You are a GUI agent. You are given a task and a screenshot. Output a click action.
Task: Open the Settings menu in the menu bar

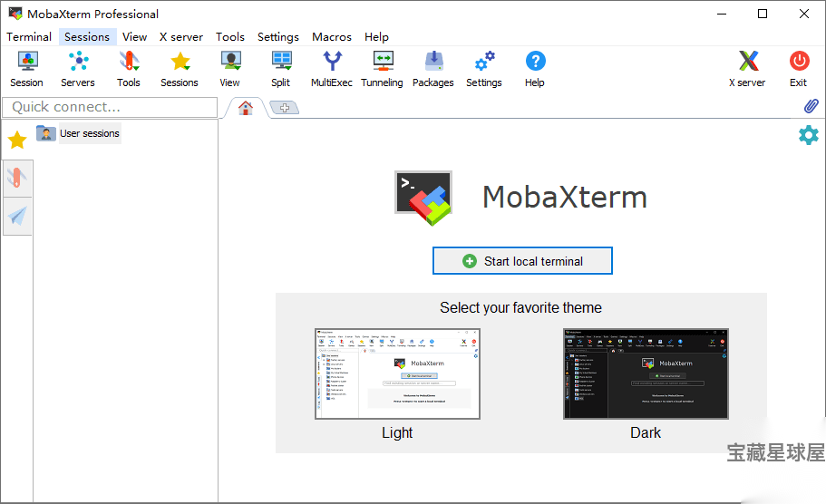click(x=278, y=37)
